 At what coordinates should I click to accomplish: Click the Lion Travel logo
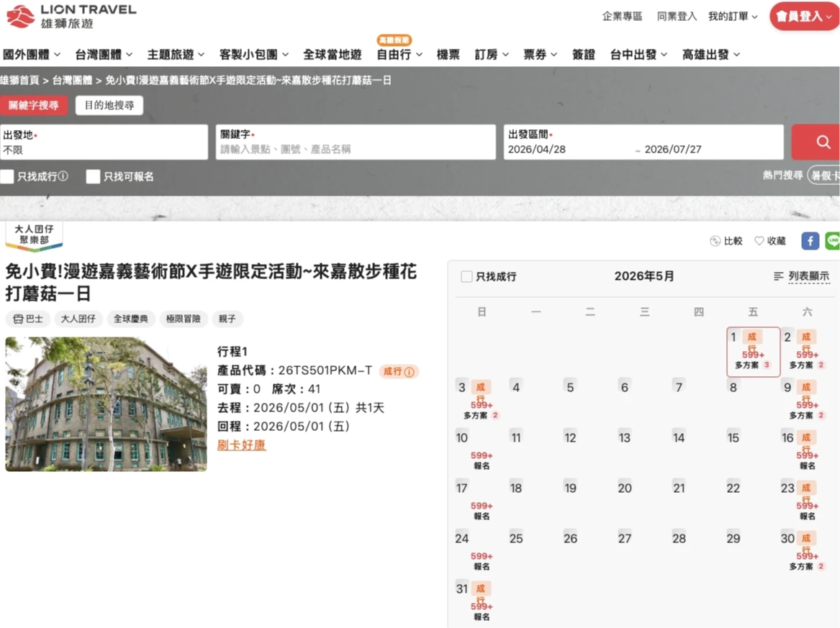coord(70,16)
